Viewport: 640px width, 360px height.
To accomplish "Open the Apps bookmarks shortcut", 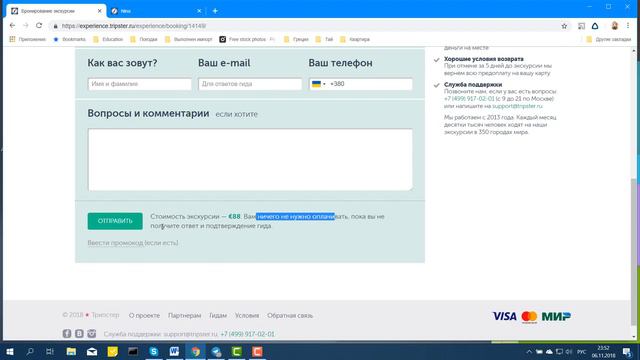I will 27,39.
